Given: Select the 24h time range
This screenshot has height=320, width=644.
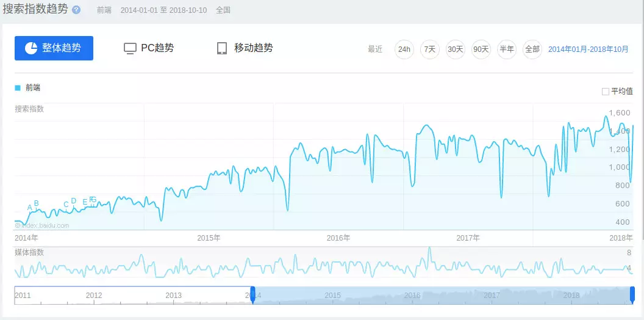Looking at the screenshot, I should click(x=404, y=49).
